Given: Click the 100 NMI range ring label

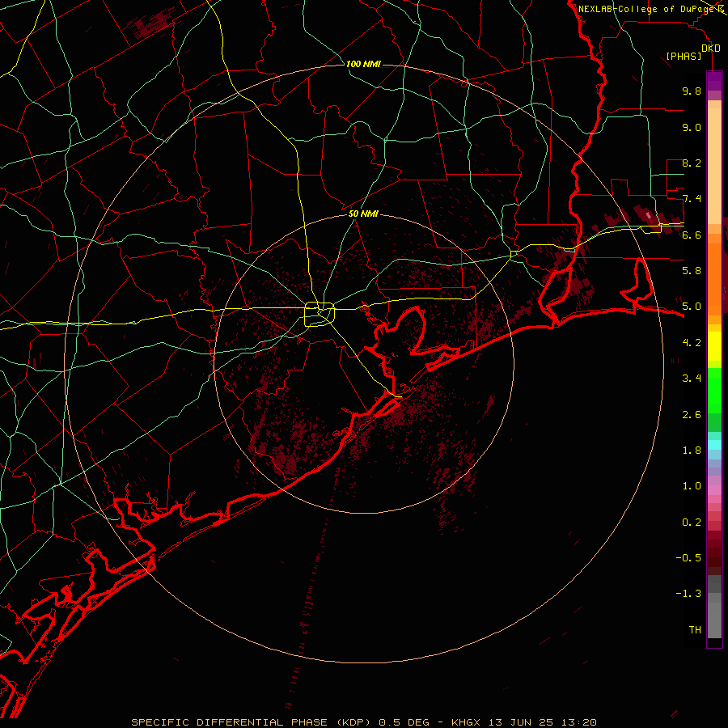Looking at the screenshot, I should pos(363,64).
